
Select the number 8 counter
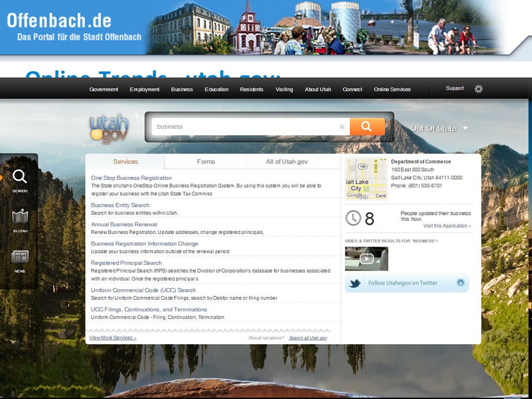(370, 219)
